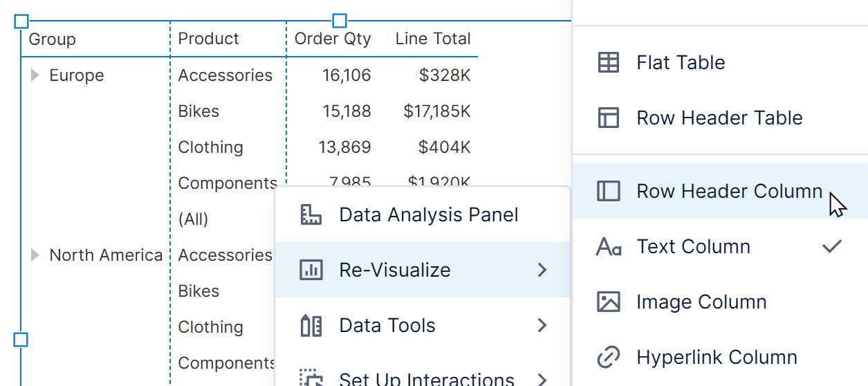Select the Order Qty column header

point(333,39)
